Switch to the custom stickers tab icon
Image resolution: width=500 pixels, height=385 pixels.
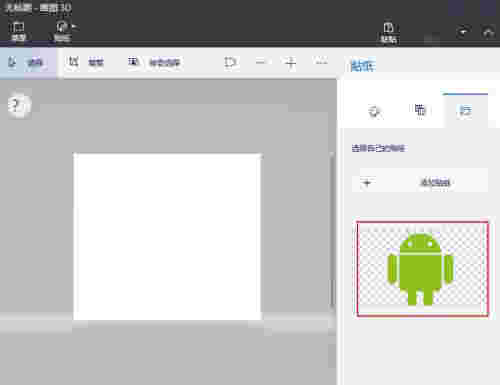(x=466, y=110)
